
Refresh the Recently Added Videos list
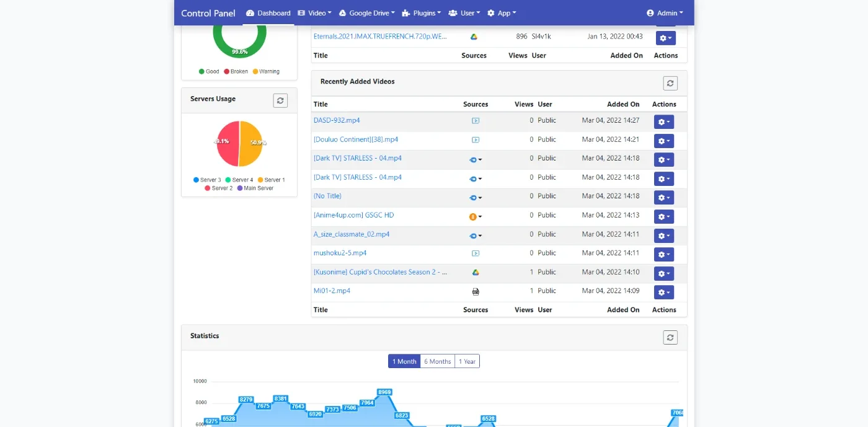670,83
